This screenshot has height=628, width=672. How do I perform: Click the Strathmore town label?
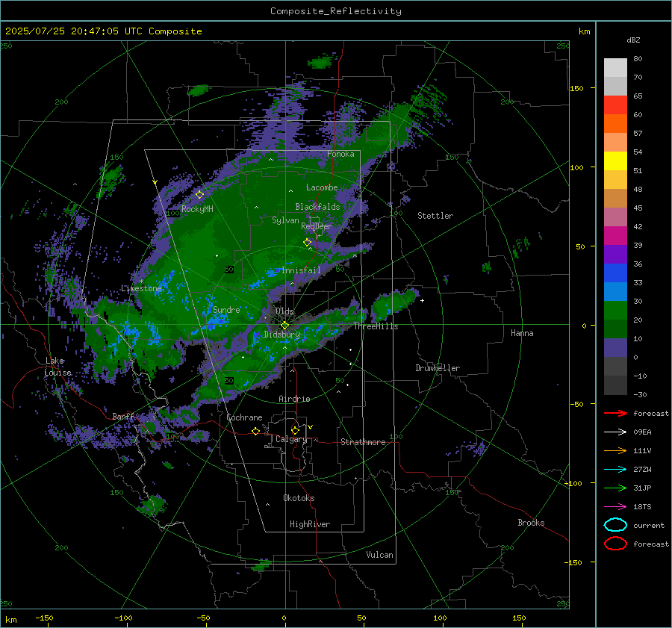[x=363, y=442]
